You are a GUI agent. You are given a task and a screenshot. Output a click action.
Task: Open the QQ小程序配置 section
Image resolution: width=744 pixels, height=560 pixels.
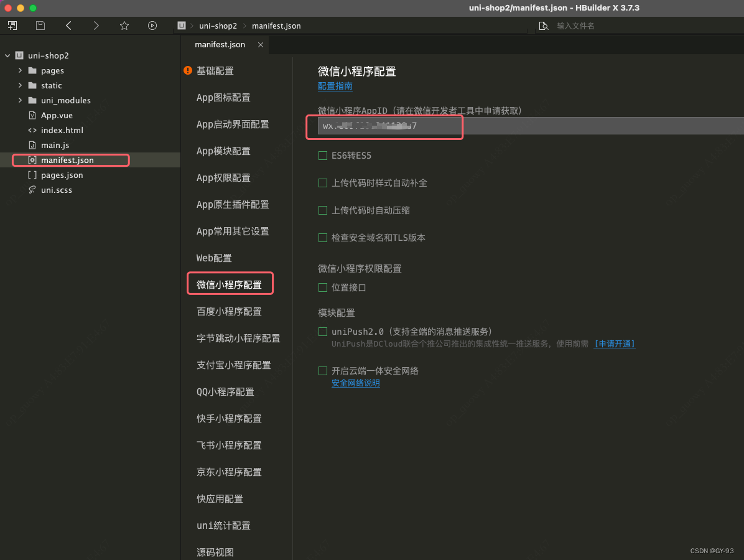tap(225, 392)
